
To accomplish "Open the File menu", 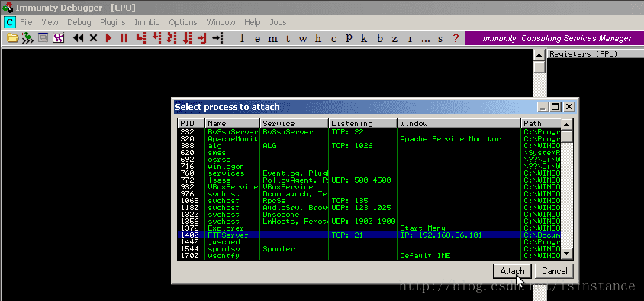I will click(x=26, y=22).
